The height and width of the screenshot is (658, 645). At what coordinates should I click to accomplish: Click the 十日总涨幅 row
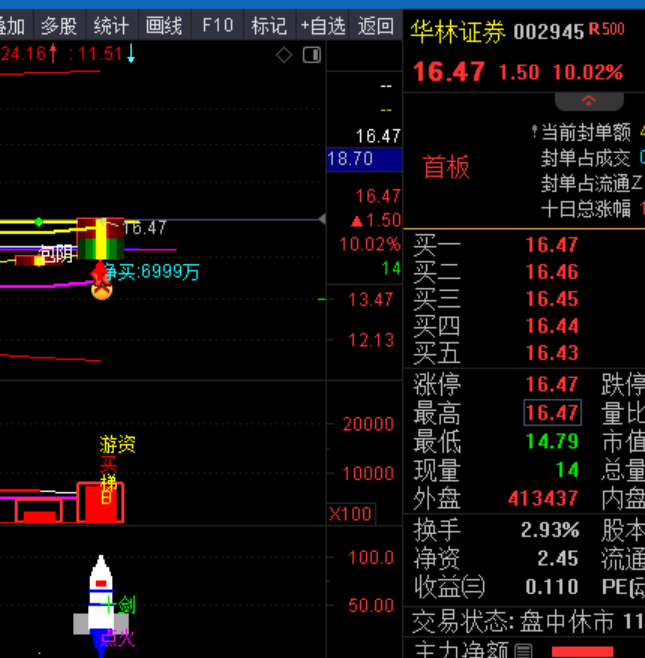pos(593,209)
